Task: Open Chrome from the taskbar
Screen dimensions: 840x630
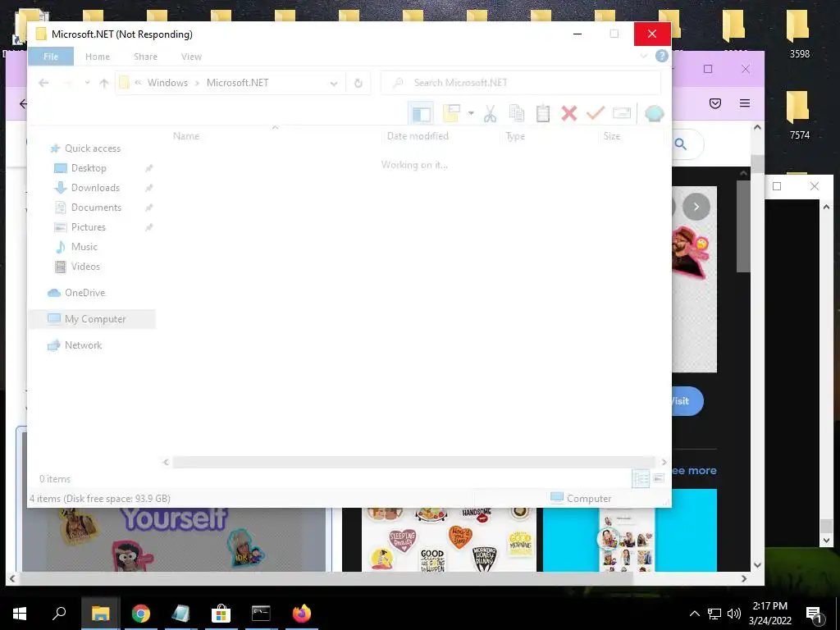Action: pos(141,614)
